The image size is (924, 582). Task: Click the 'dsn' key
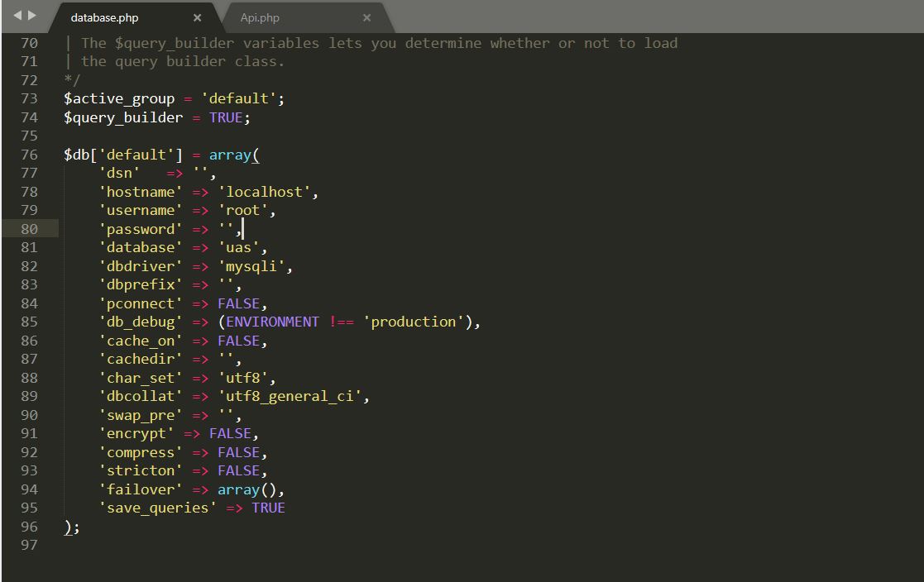[119, 173]
